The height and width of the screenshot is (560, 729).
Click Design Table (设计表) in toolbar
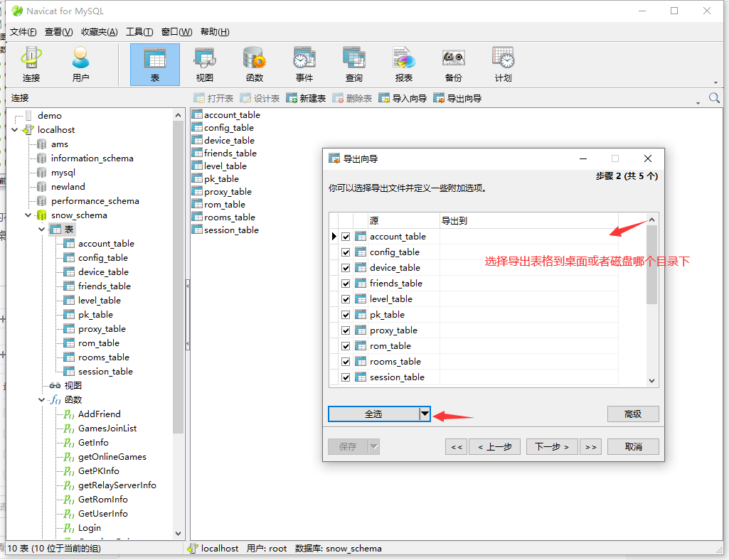click(x=260, y=98)
